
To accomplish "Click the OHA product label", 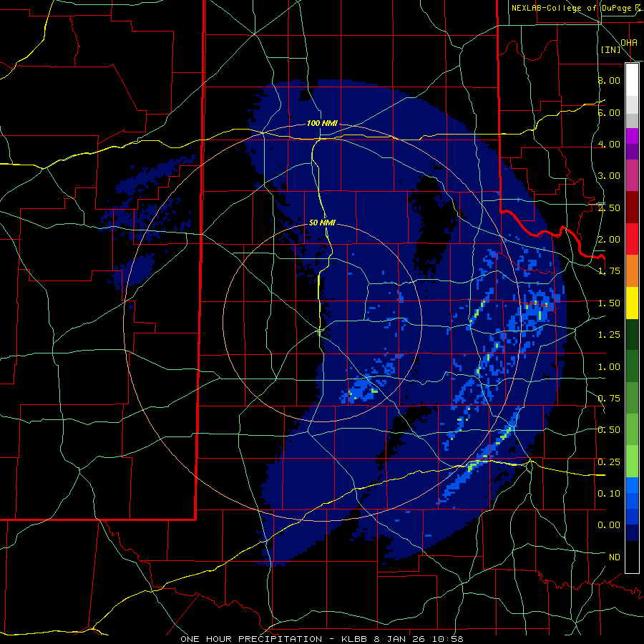I will point(629,42).
